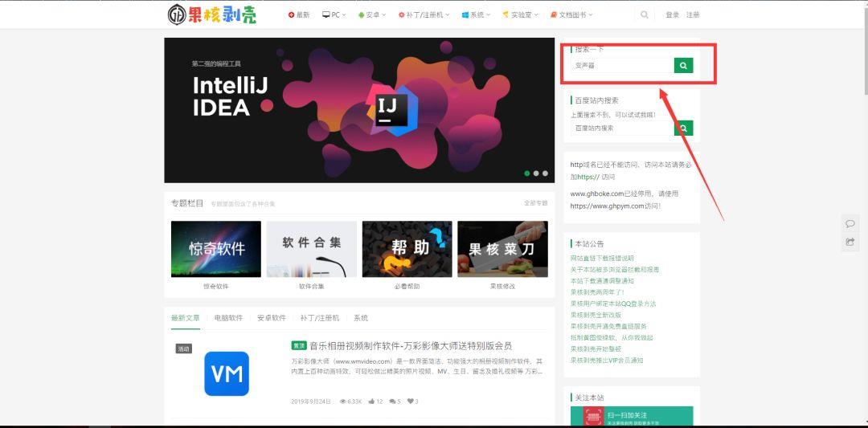The image size is (868, 428).
Task: Select the first green carousel dot
Action: click(x=527, y=173)
